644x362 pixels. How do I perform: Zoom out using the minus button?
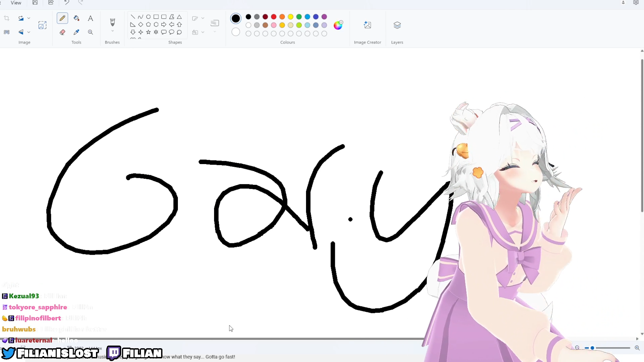point(577,348)
